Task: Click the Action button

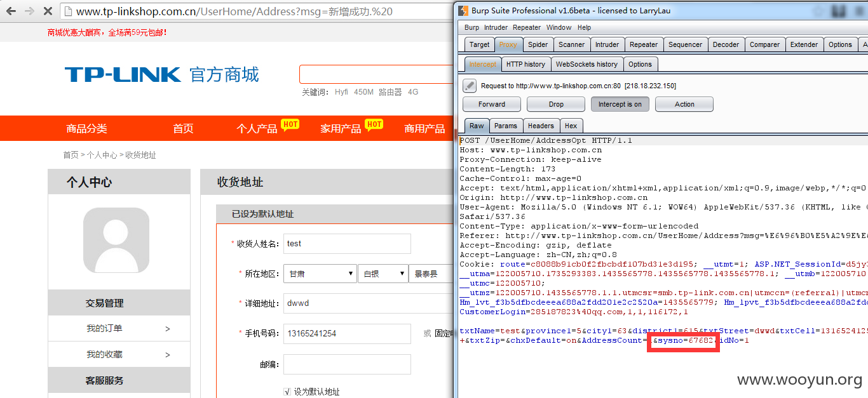Action: coord(684,104)
